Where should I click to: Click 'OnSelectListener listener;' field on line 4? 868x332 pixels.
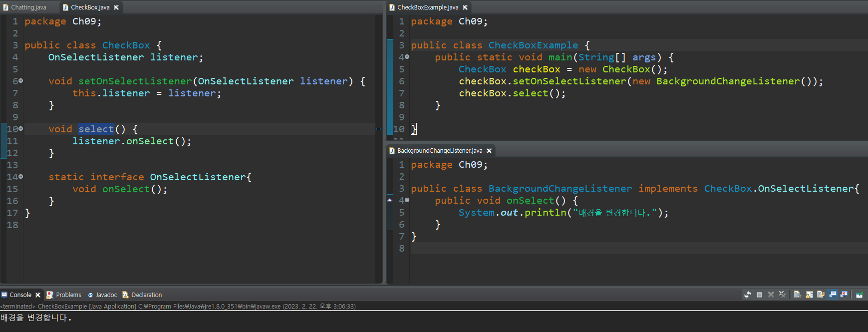tap(126, 57)
